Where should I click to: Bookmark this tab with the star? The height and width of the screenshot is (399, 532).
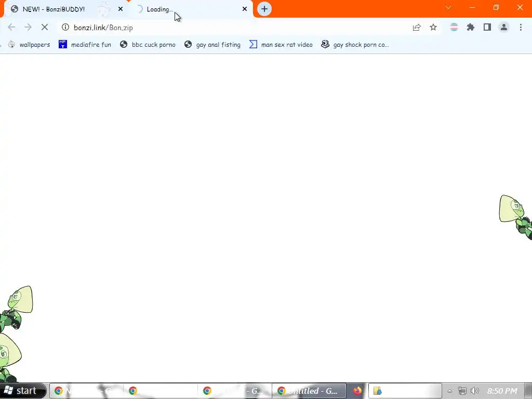pos(433,28)
